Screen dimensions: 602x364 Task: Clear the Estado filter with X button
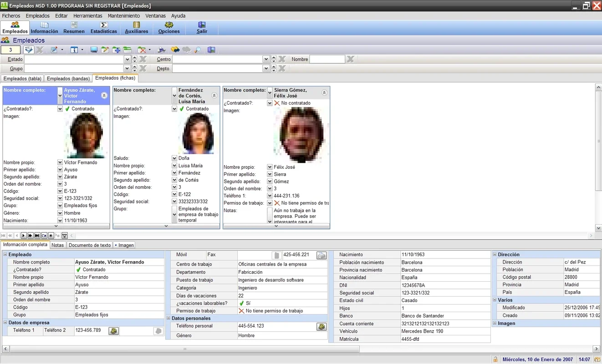click(143, 59)
